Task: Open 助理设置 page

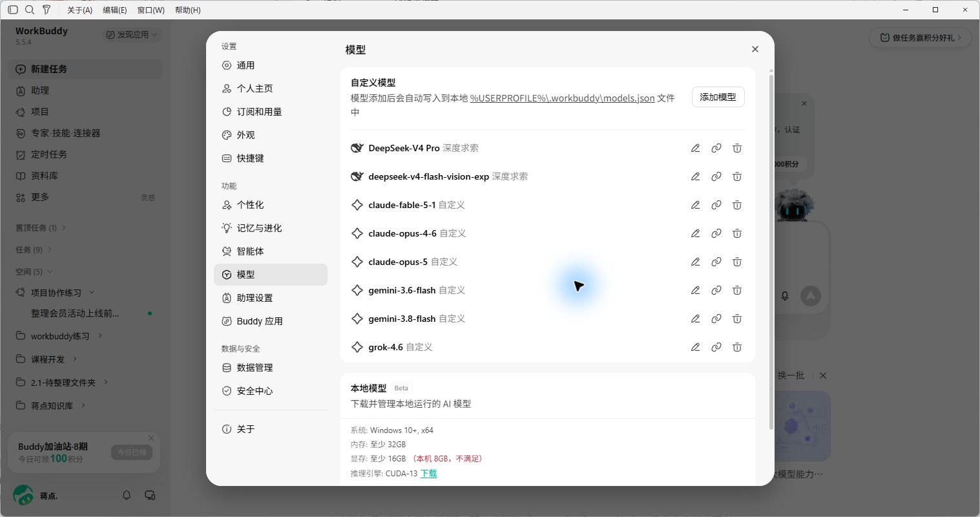Action: pos(271,298)
